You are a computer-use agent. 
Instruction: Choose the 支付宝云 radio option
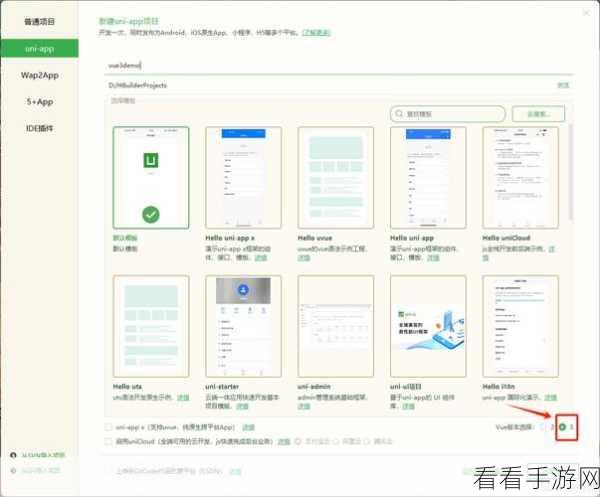[x=298, y=442]
